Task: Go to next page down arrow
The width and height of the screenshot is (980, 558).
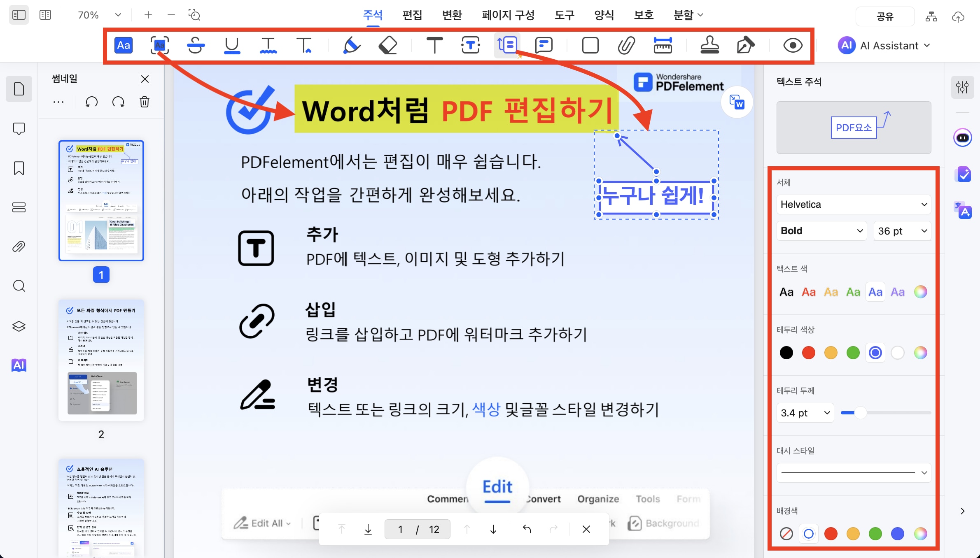Action: tap(493, 529)
